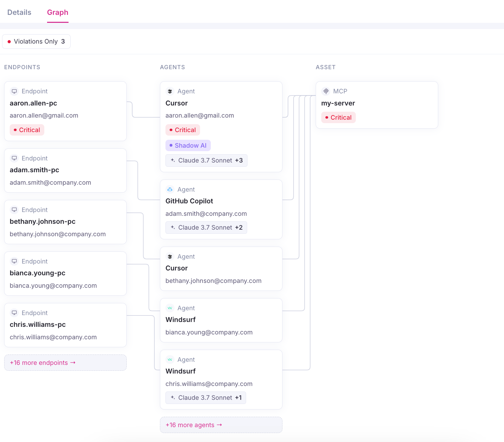Click chris.williams@company.com on the Windsurf agent
This screenshot has height=442, width=504.
pyautogui.click(x=209, y=384)
